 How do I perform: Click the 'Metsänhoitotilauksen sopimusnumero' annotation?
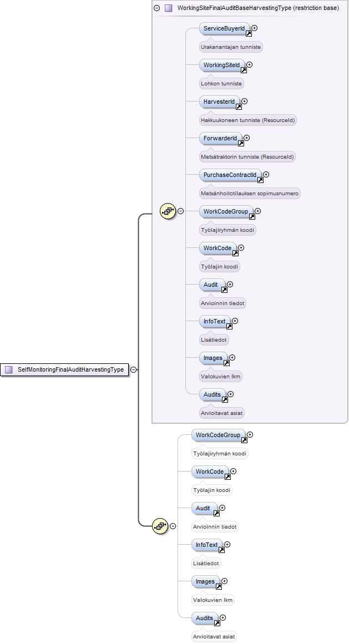250,194
